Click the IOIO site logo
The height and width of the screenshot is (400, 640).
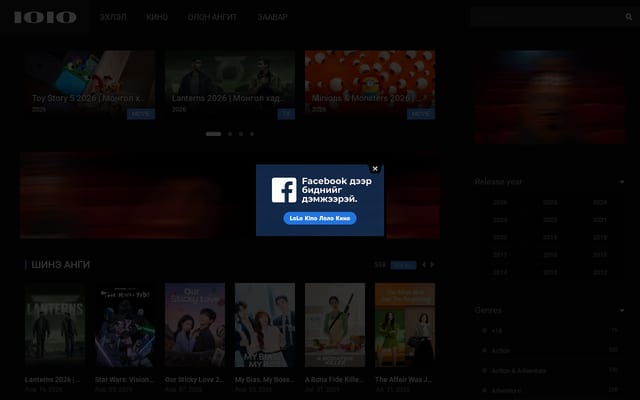(45, 17)
